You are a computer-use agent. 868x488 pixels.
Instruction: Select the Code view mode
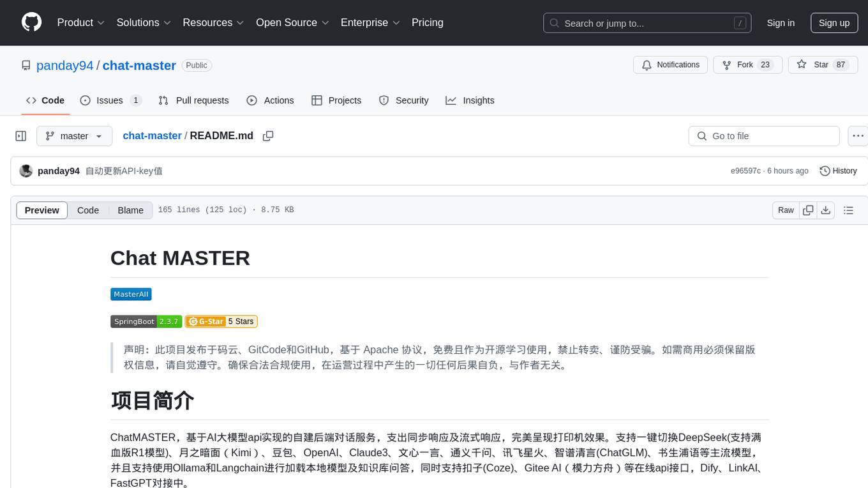[x=88, y=210]
